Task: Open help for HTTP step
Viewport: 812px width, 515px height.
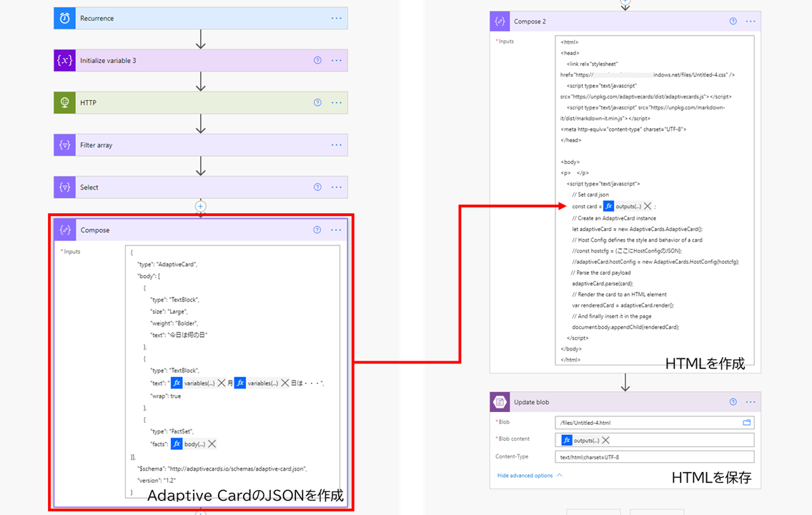Action: 317,102
